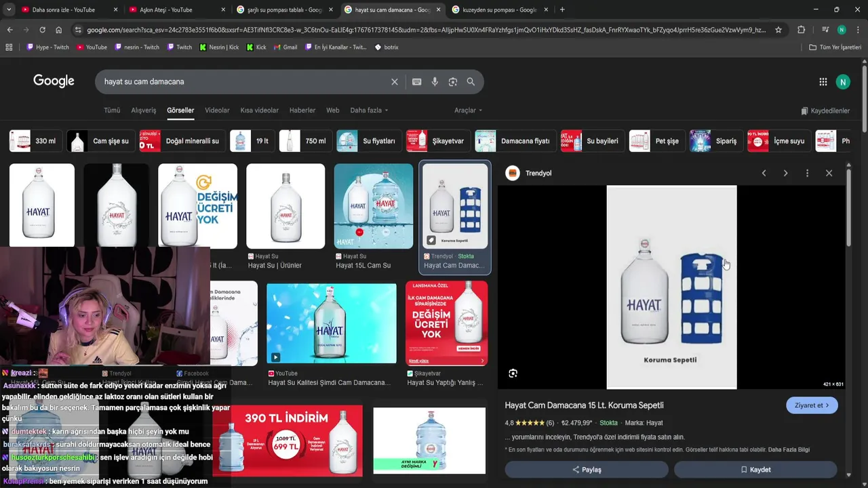Filter by the Cam şişe su chip

pyautogui.click(x=100, y=141)
